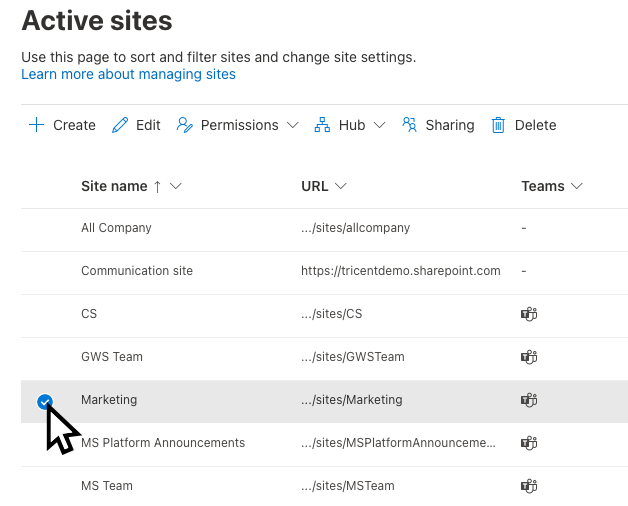Expand the Hub dropdown chevron

[x=379, y=125]
